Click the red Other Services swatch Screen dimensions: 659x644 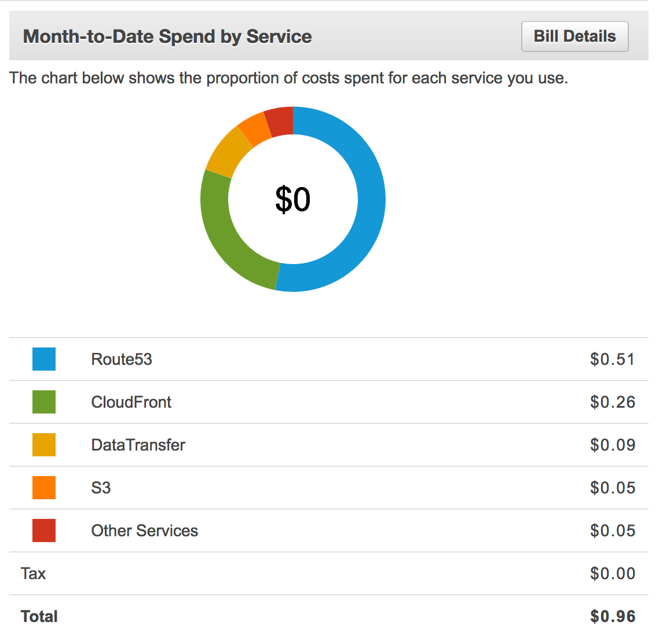pos(44,530)
